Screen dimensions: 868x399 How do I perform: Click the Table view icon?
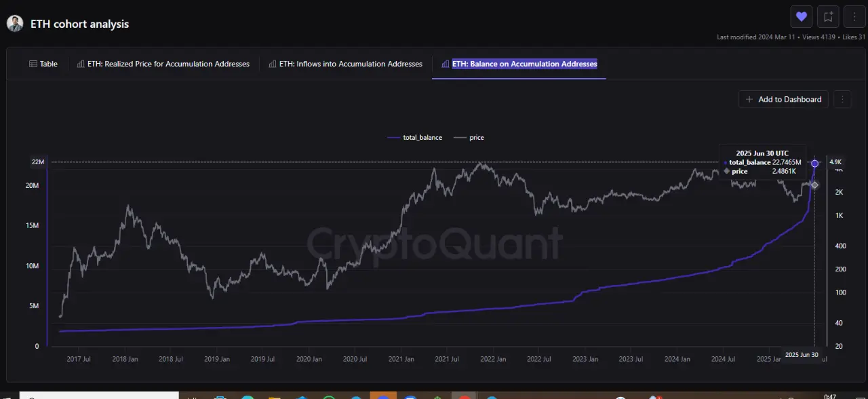click(x=33, y=64)
